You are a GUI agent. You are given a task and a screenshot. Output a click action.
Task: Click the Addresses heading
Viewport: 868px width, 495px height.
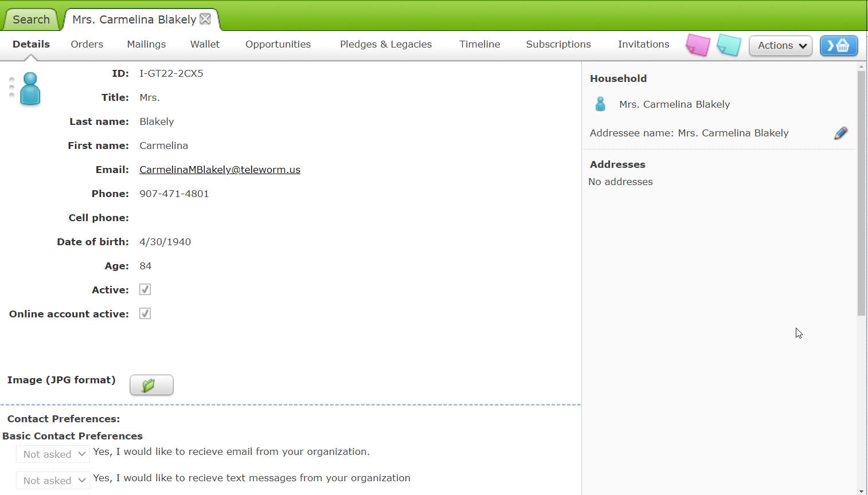coord(617,164)
